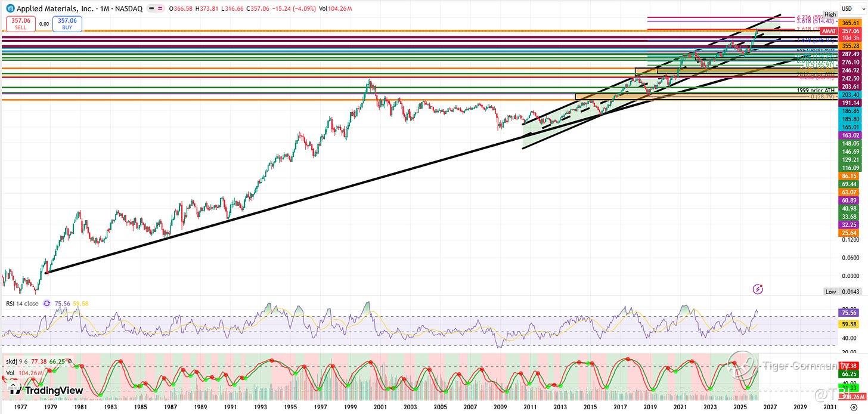The image size is (868, 414).
Task: Select the RSI 14 close indicator legend
Action: point(22,304)
